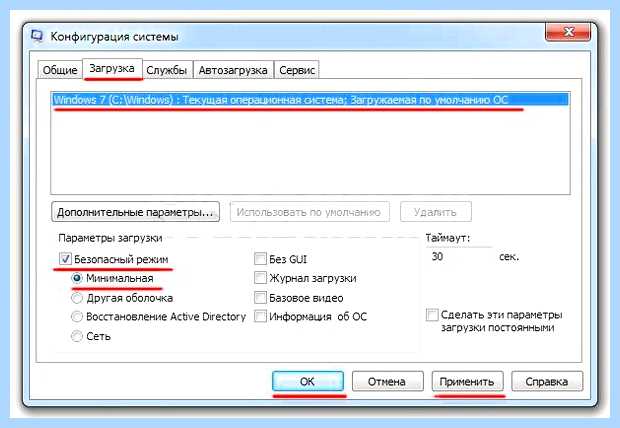Open the Службы tab

point(167,70)
